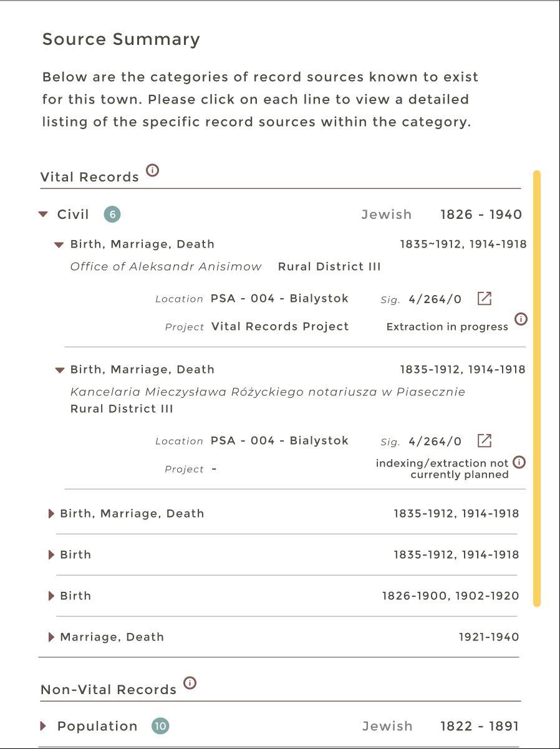This screenshot has width=560, height=749.
Task: Expand the Population records category
Action: (x=43, y=726)
